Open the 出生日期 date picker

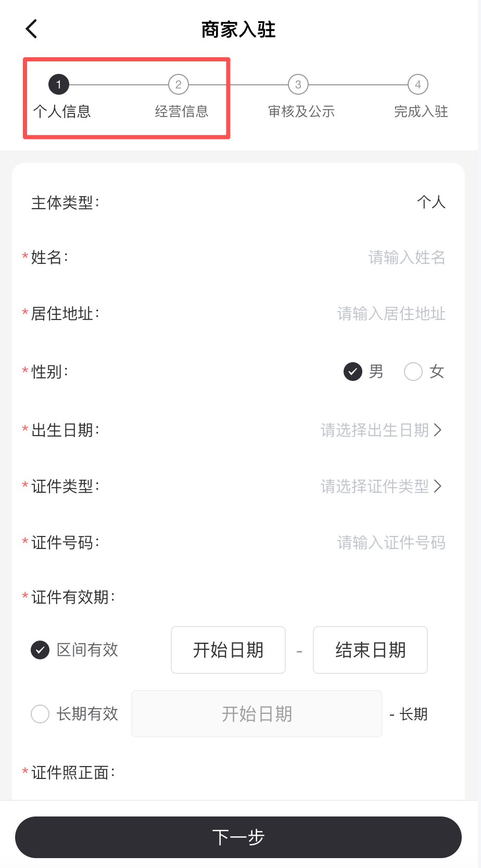375,430
